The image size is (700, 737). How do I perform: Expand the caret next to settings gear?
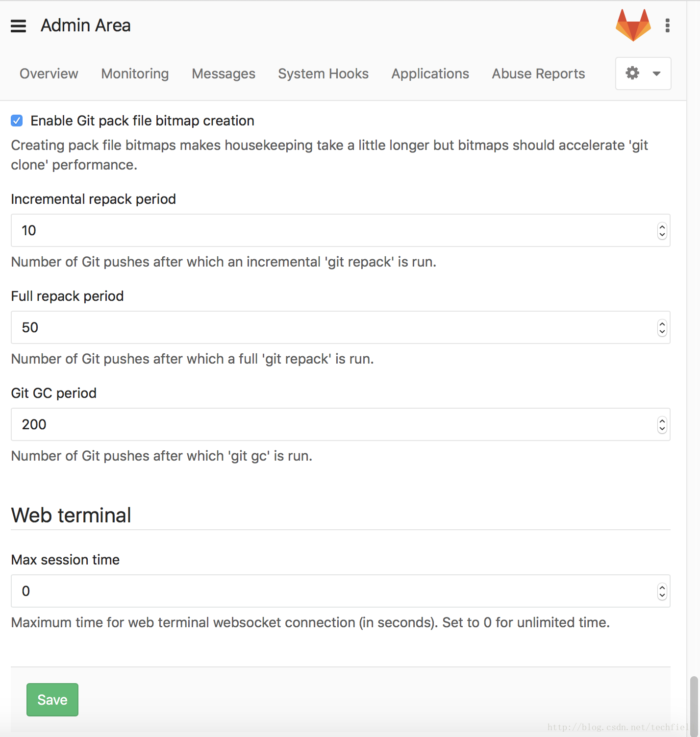[656, 74]
